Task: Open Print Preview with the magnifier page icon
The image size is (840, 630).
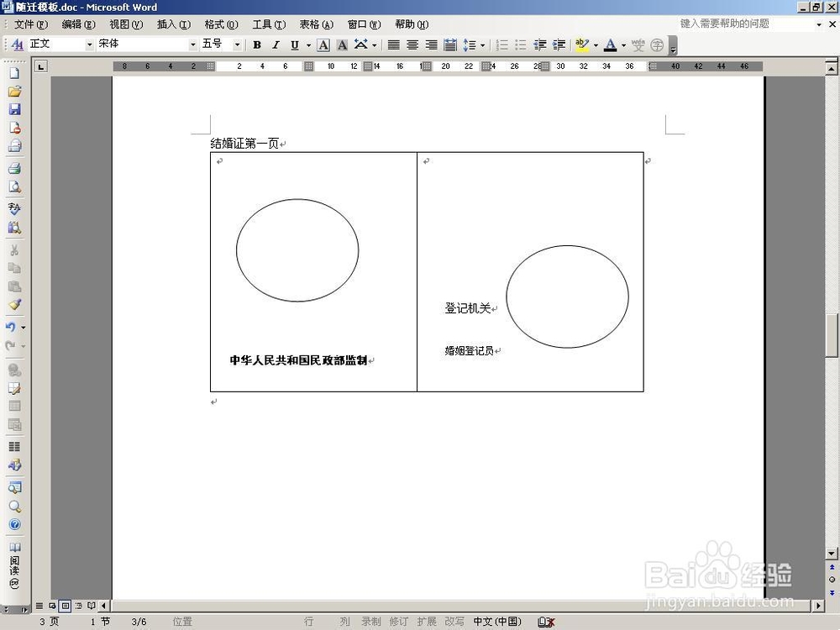Action: 14,187
